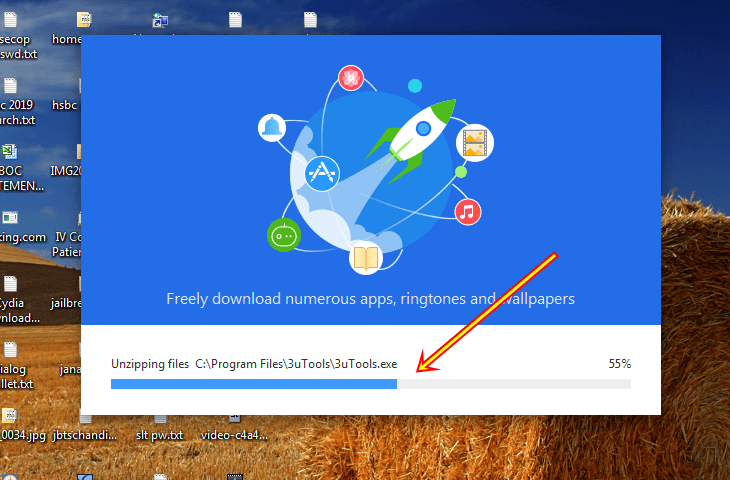
Task: Select the network computer shortcut icon on desktop
Action: pyautogui.click(x=160, y=20)
